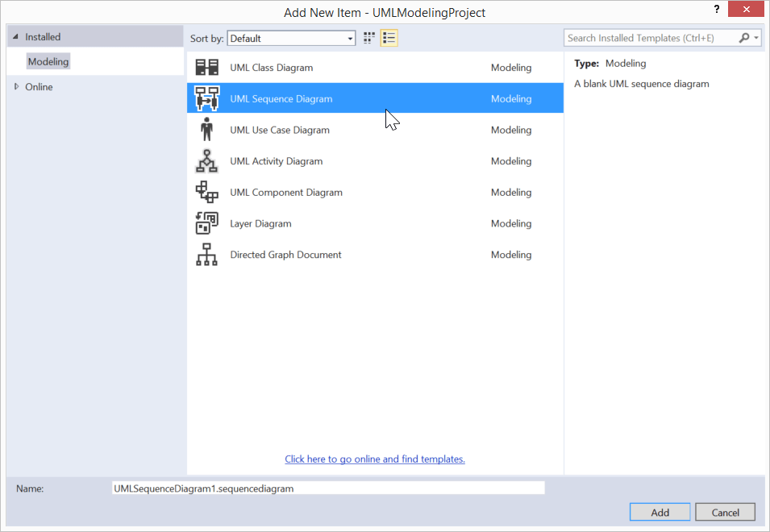Open the Sort by Default dropdown
The height and width of the screenshot is (532, 770).
(x=291, y=38)
